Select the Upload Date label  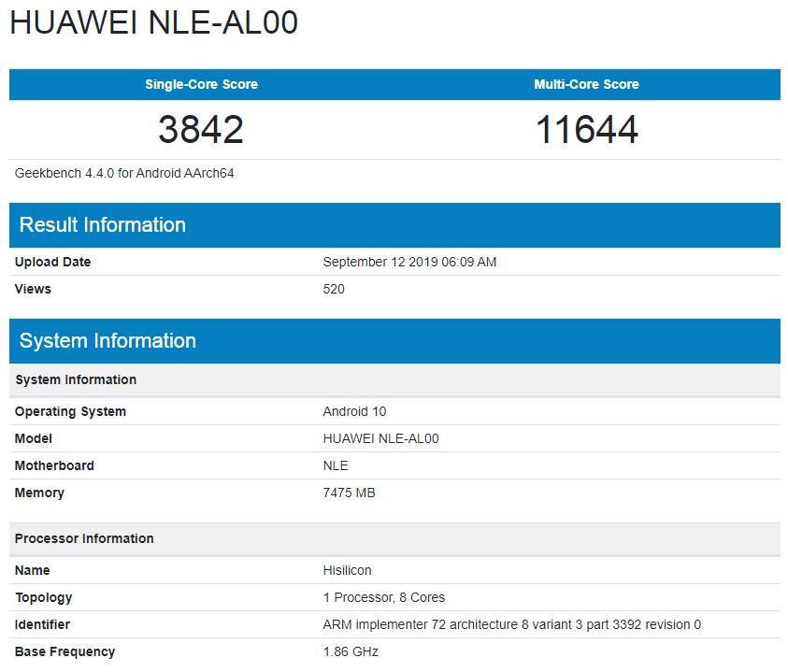click(x=52, y=262)
